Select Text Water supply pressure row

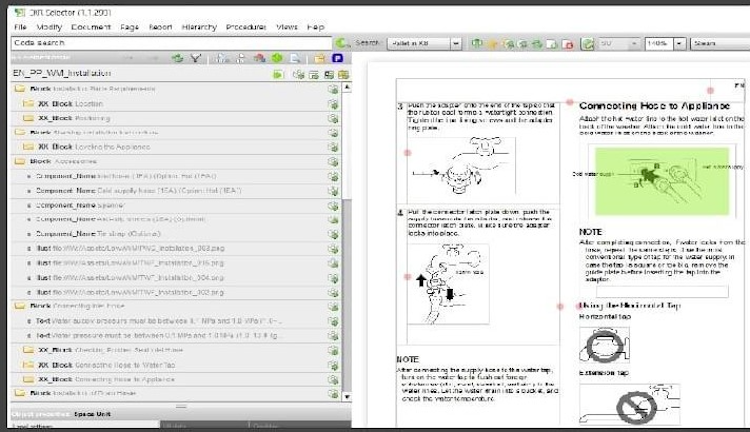(176, 321)
